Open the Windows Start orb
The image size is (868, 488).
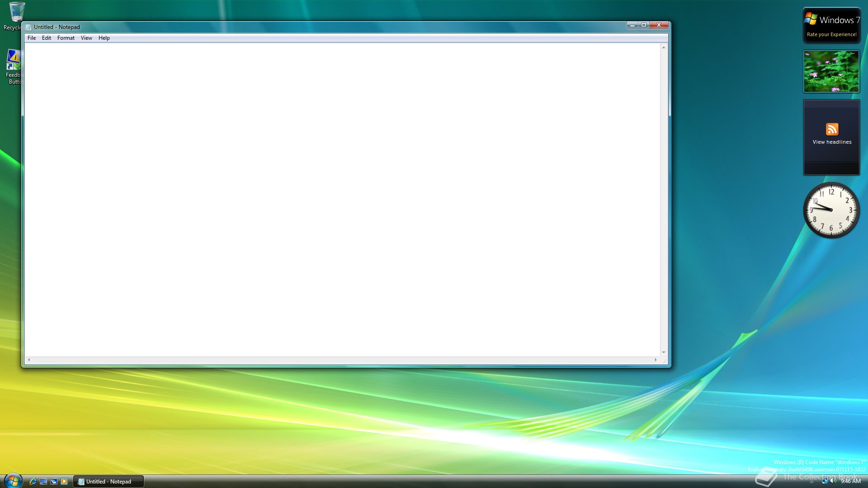[13, 481]
